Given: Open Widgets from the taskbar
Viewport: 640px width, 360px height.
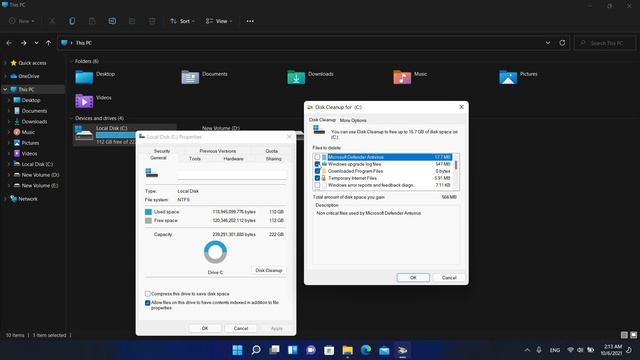Looking at the screenshot, I should [293, 350].
